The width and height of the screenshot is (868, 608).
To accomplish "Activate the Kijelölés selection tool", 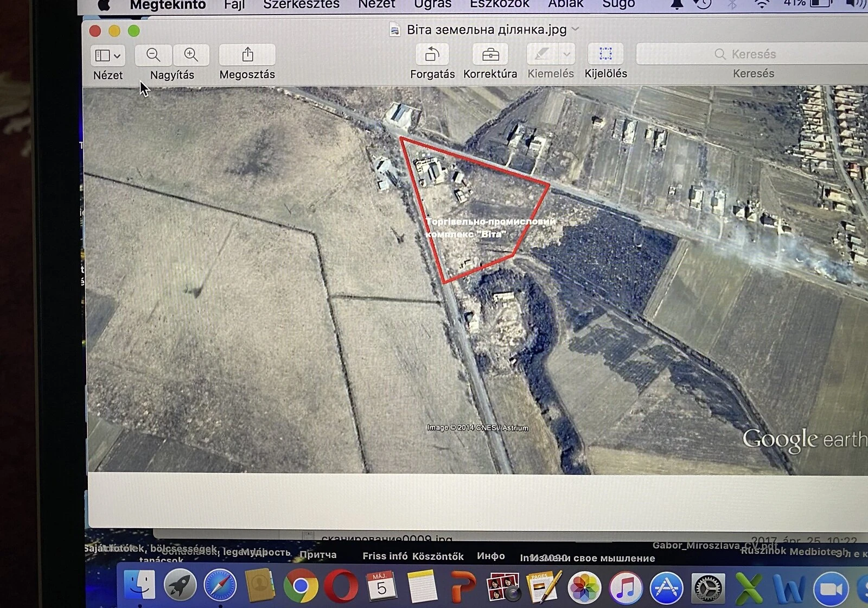I will click(x=605, y=54).
